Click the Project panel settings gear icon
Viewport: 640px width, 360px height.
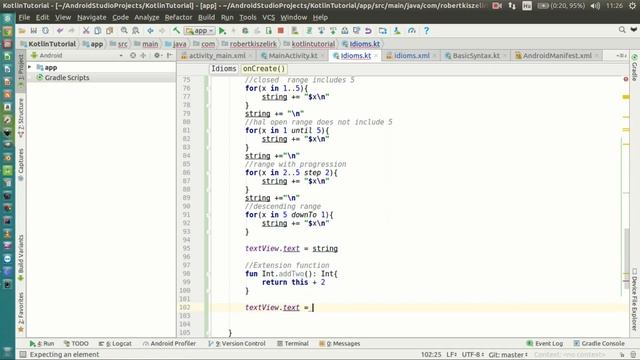[x=157, y=56]
